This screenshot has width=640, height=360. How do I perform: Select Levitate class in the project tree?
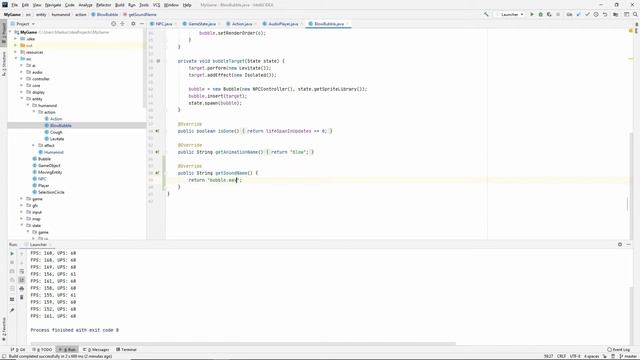57,139
